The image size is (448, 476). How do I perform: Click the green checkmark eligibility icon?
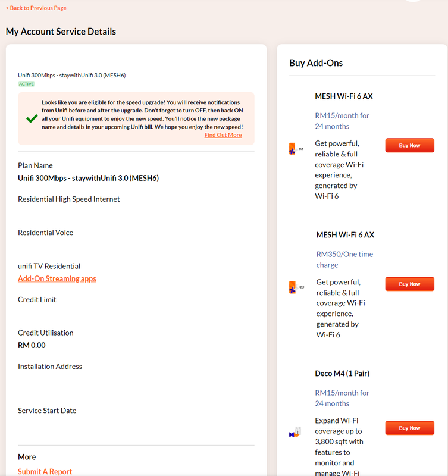pos(32,118)
